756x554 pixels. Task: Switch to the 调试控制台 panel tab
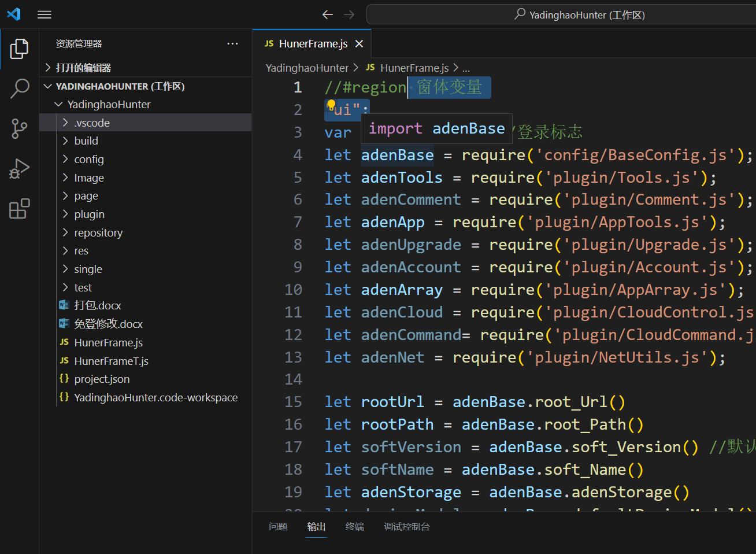pos(407,526)
